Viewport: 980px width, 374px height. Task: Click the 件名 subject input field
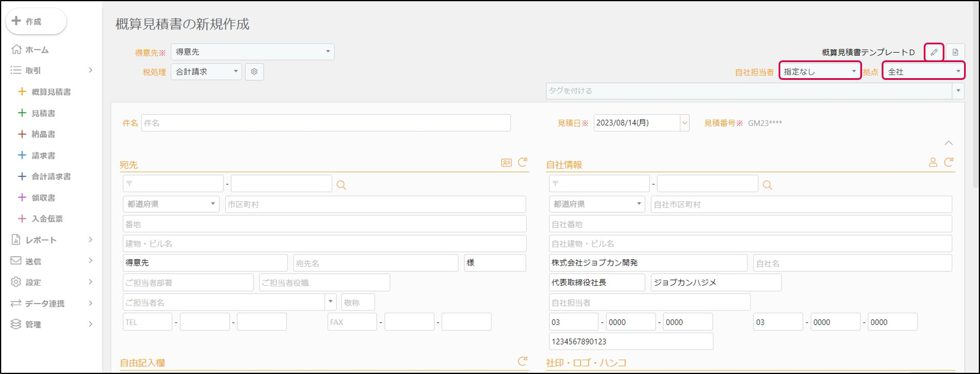pos(325,123)
